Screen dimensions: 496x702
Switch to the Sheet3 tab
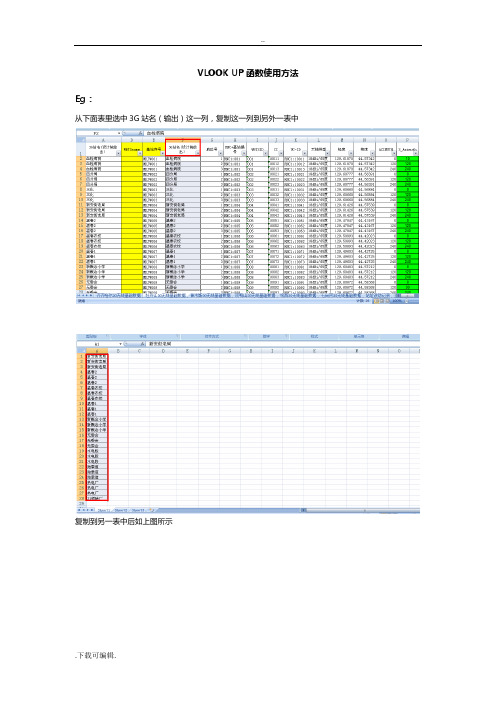point(138,510)
